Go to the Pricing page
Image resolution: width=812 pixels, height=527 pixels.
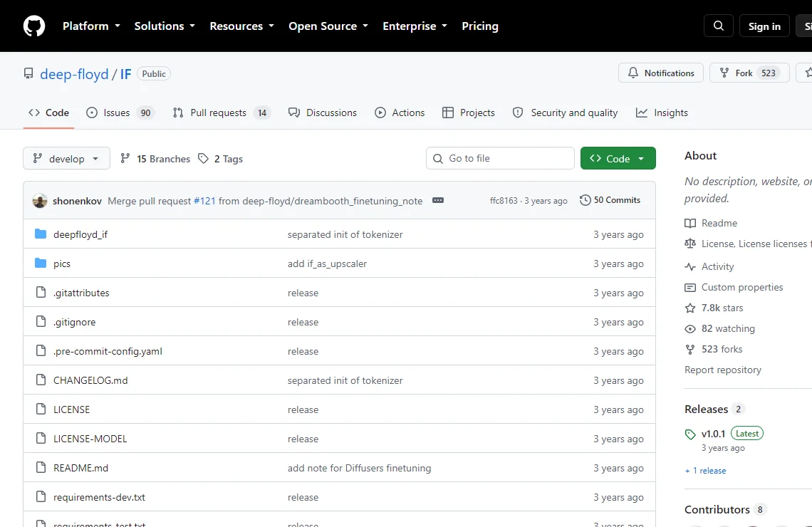pyautogui.click(x=480, y=26)
